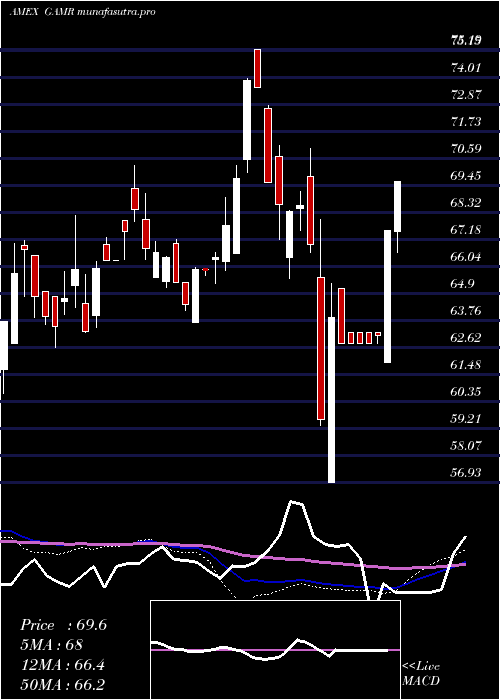The width and height of the screenshot is (500, 700).
Task: Click the <<Live MACD label
Action: point(421,674)
